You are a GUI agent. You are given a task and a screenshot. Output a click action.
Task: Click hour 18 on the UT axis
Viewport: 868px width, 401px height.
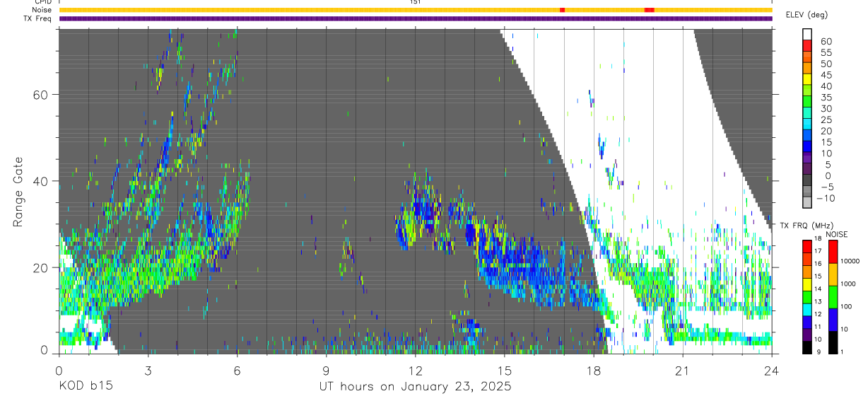tap(593, 371)
